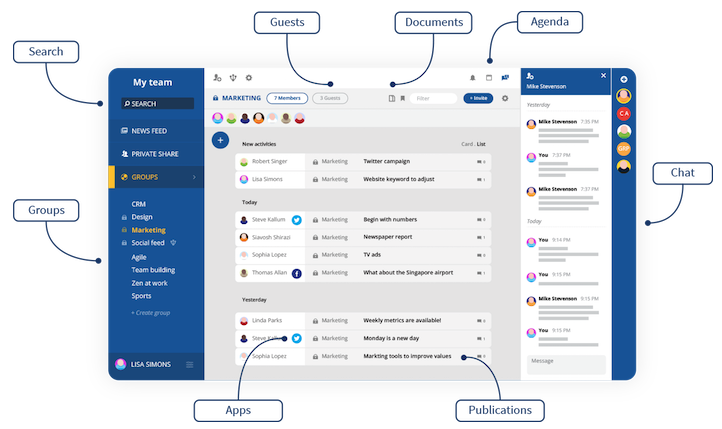Switch activity view to Card

[x=467, y=144]
